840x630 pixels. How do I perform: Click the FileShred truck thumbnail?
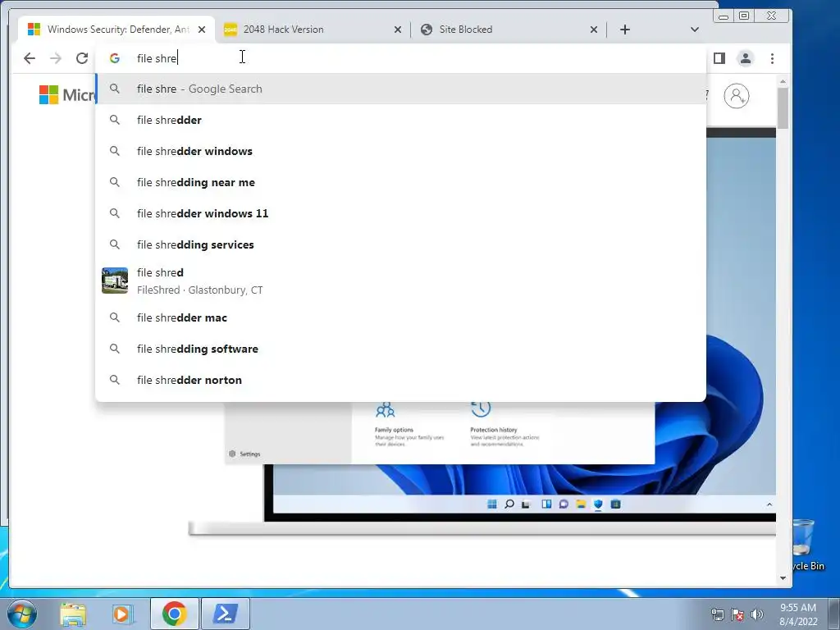tap(115, 281)
